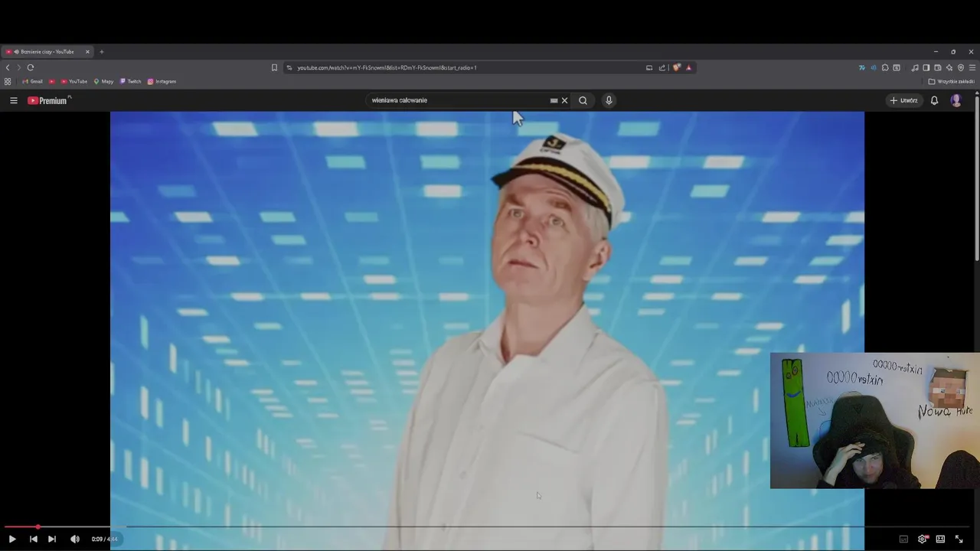Open blue sound extension icon
This screenshot has height=551, width=980.
coord(873,67)
